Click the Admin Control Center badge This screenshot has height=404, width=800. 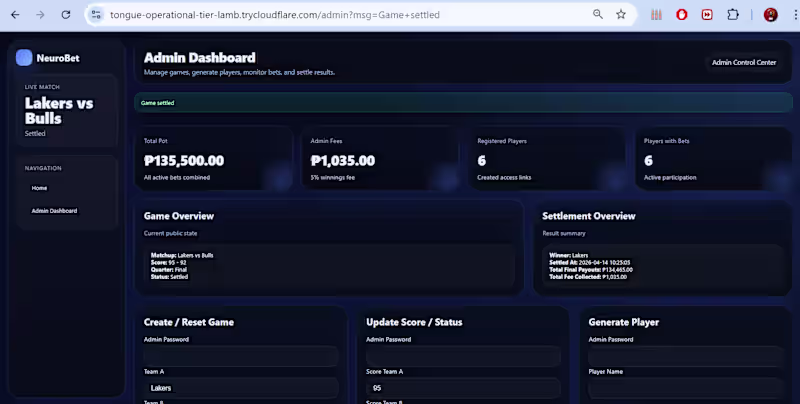(744, 62)
